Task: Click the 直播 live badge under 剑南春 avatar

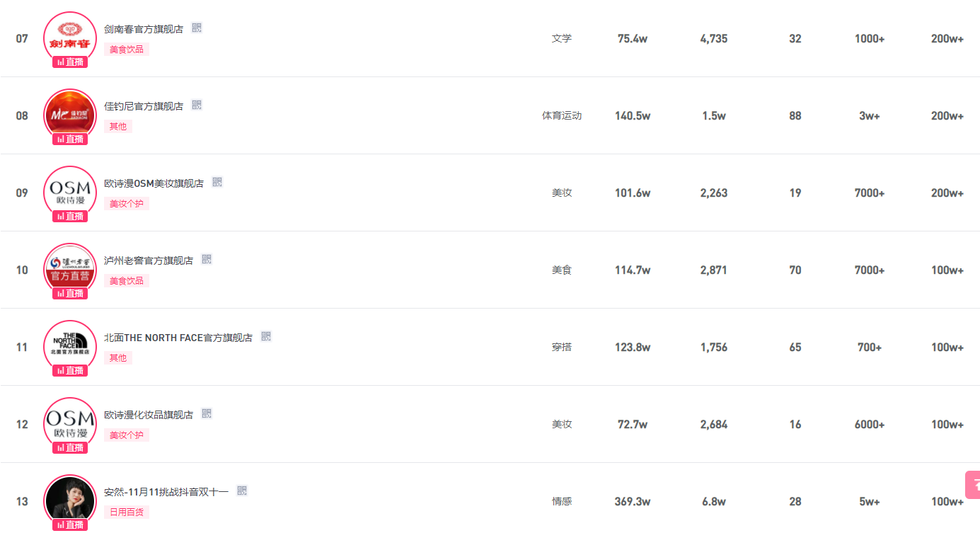Action: tap(70, 62)
